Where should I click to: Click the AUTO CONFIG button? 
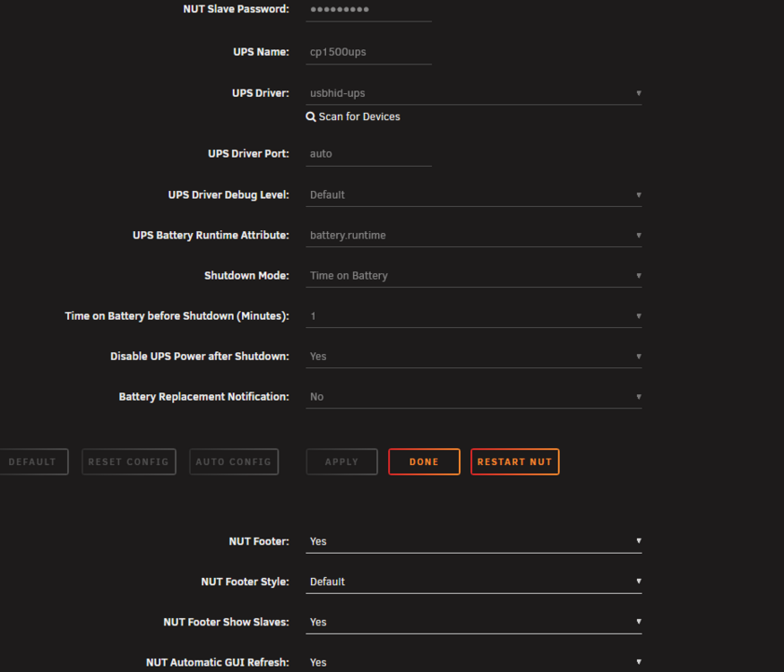[234, 461]
